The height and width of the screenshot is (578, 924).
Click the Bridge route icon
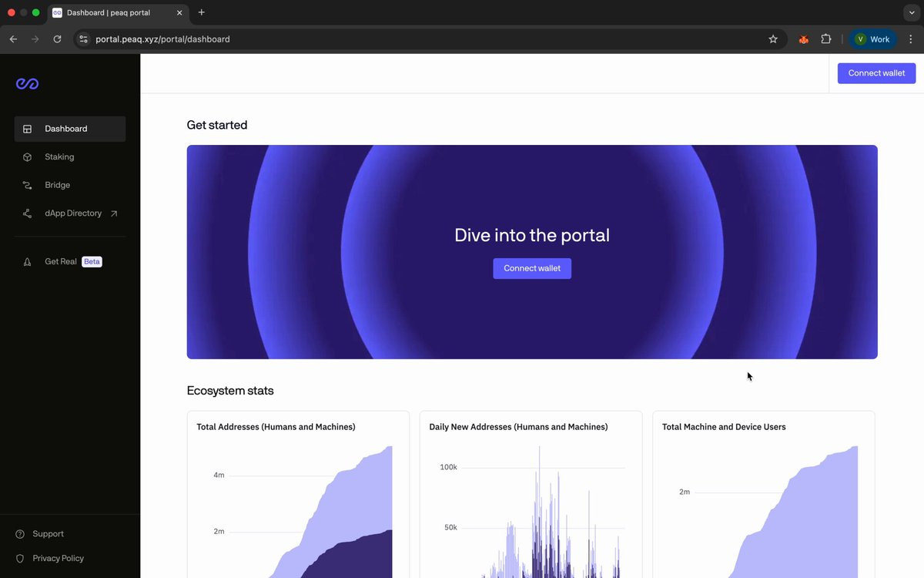coord(27,185)
